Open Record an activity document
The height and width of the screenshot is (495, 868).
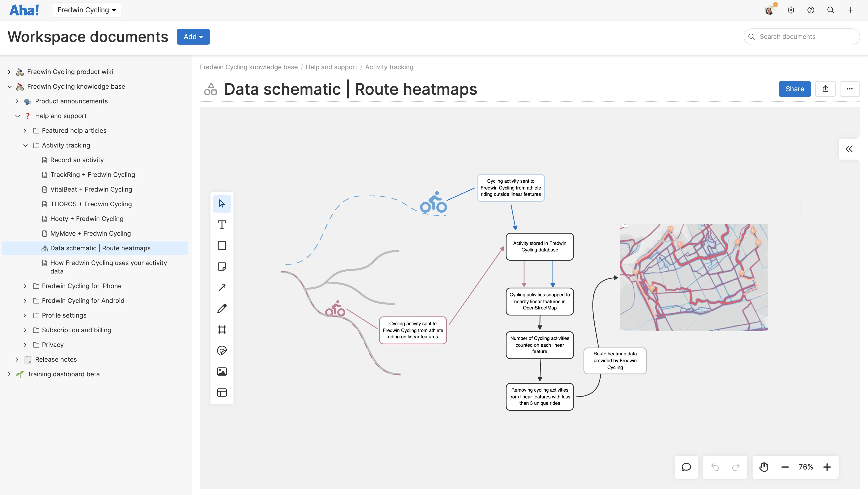77,160
